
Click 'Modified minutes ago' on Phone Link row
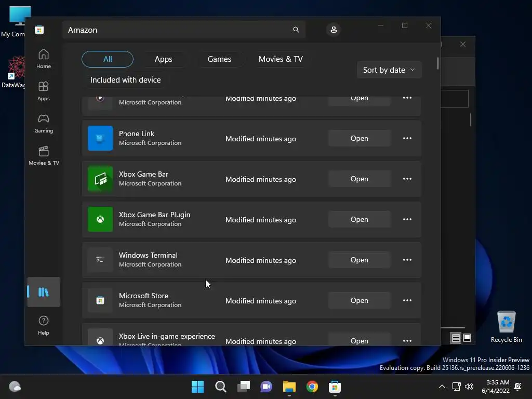click(261, 139)
